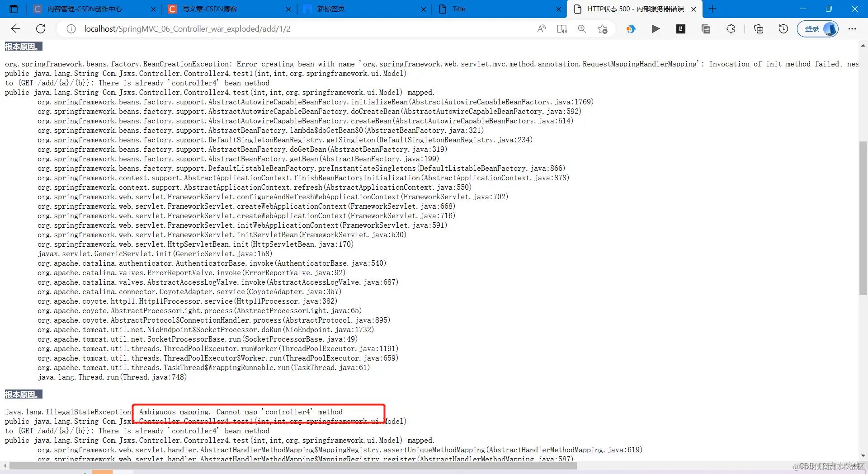This screenshot has height=474, width=868.
Task: Click the ErrorReportValve.invoke stack line
Action: click(x=192, y=272)
